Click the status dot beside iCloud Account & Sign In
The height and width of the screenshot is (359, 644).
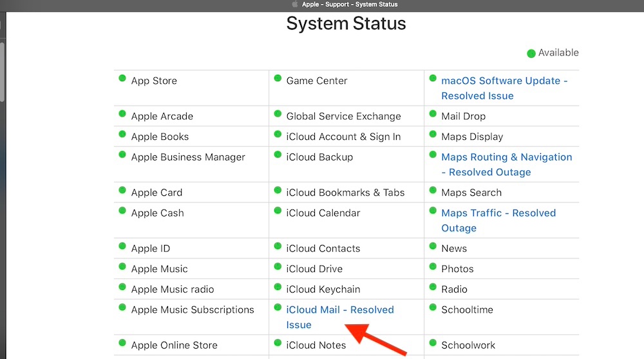[x=278, y=134]
